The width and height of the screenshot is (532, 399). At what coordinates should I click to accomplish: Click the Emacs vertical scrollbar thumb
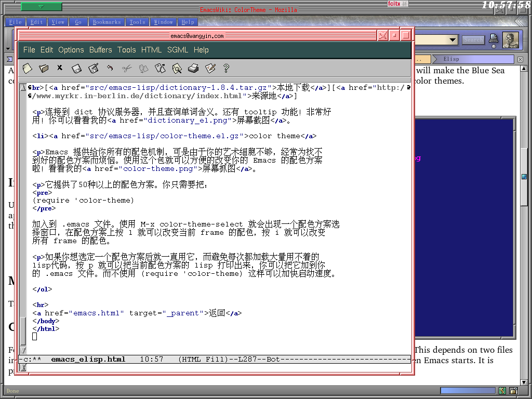[x=22, y=330]
